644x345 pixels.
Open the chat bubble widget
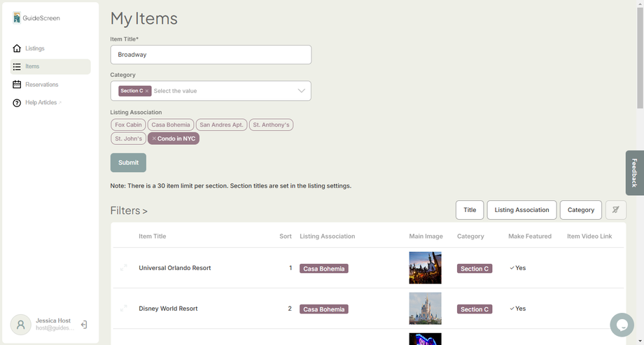pyautogui.click(x=622, y=325)
